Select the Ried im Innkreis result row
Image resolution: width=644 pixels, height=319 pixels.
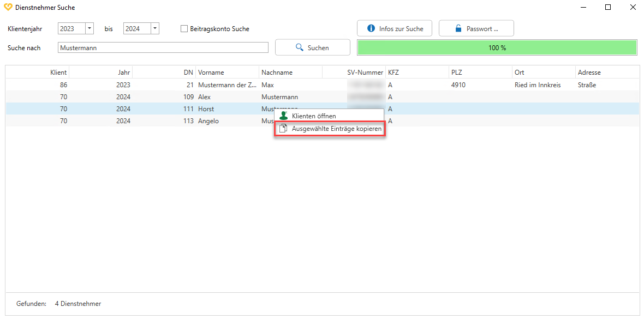tap(537, 85)
